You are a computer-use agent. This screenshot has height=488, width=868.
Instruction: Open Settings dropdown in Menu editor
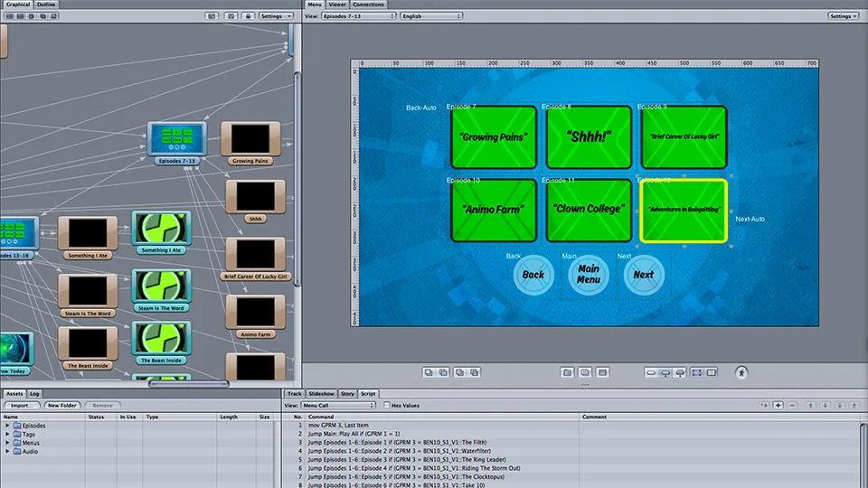click(844, 16)
